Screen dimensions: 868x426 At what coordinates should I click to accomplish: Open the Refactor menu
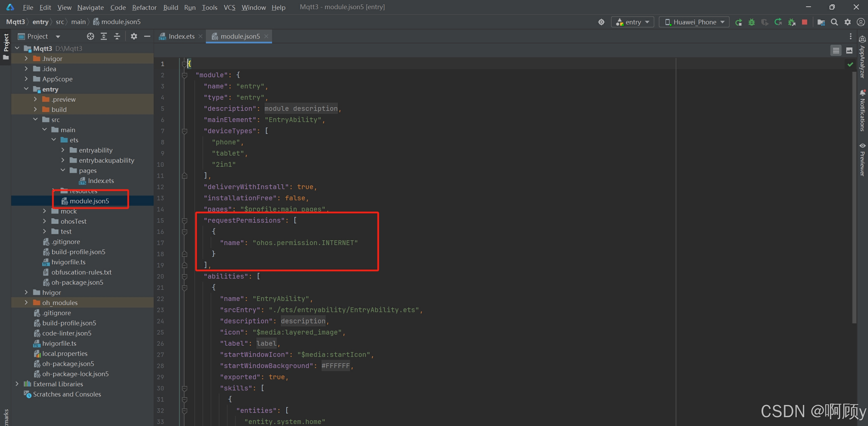click(144, 7)
